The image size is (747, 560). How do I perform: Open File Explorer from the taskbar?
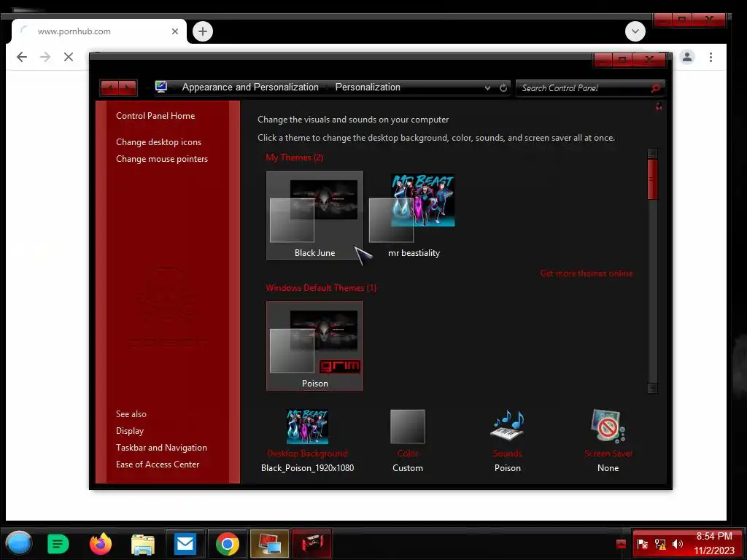143,544
